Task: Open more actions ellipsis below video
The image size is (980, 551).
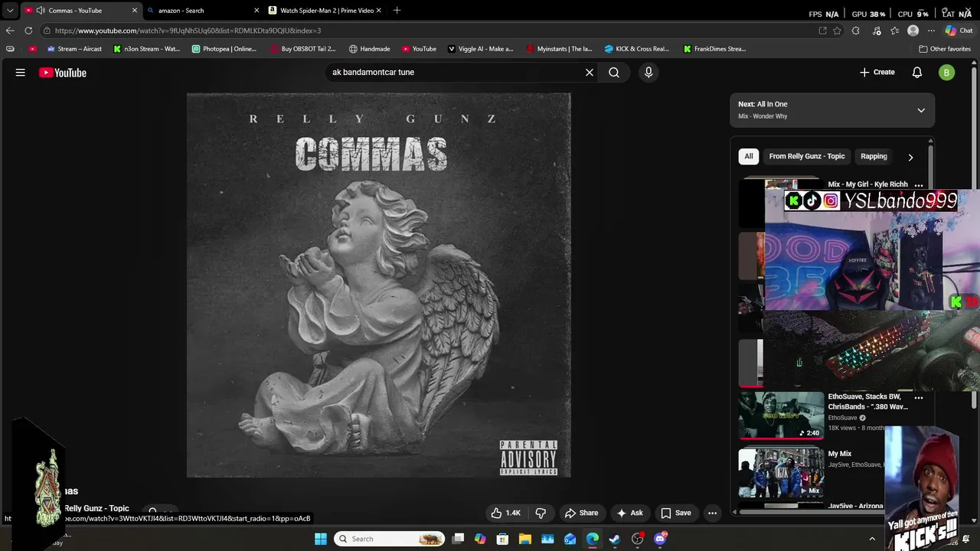Action: click(x=712, y=513)
